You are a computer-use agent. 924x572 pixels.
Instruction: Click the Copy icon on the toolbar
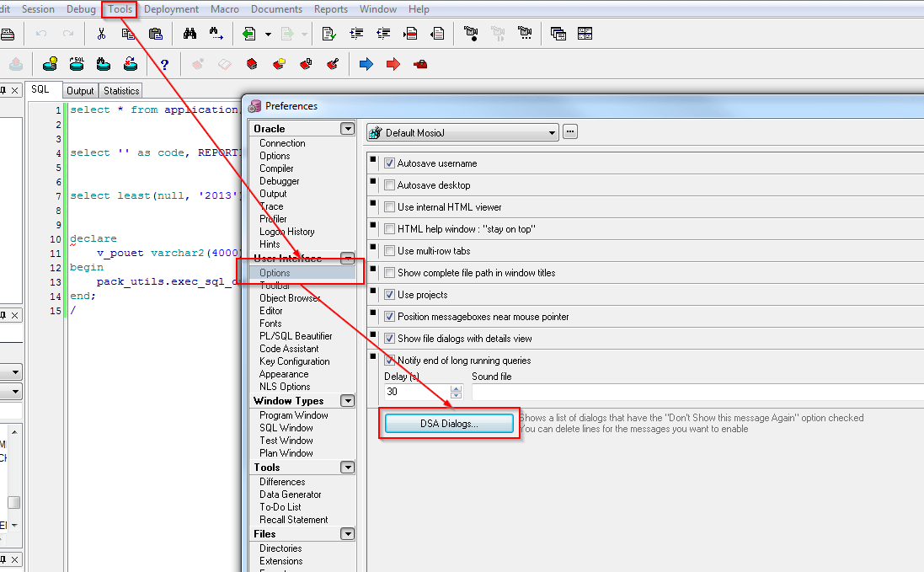pyautogui.click(x=126, y=33)
